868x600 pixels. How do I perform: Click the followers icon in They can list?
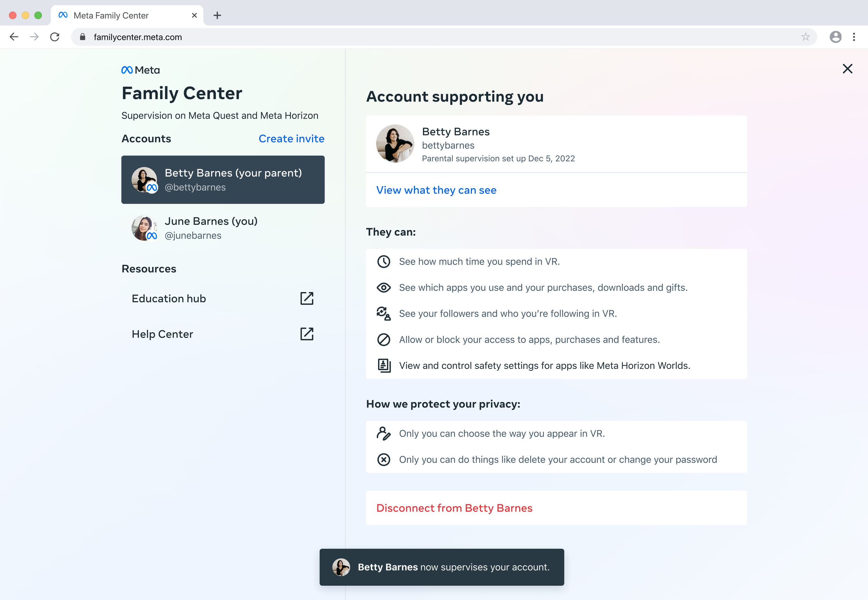pos(383,314)
